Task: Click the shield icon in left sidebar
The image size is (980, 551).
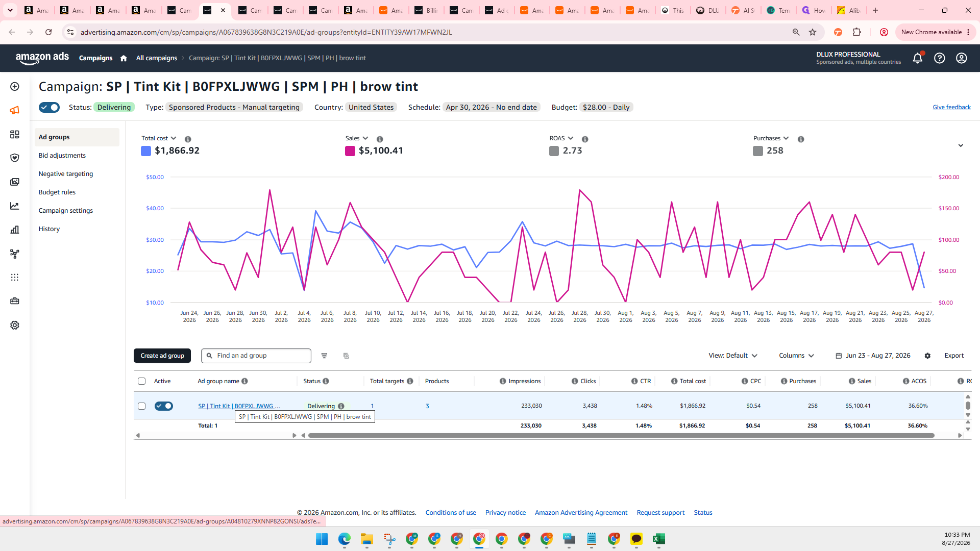Action: click(x=15, y=158)
